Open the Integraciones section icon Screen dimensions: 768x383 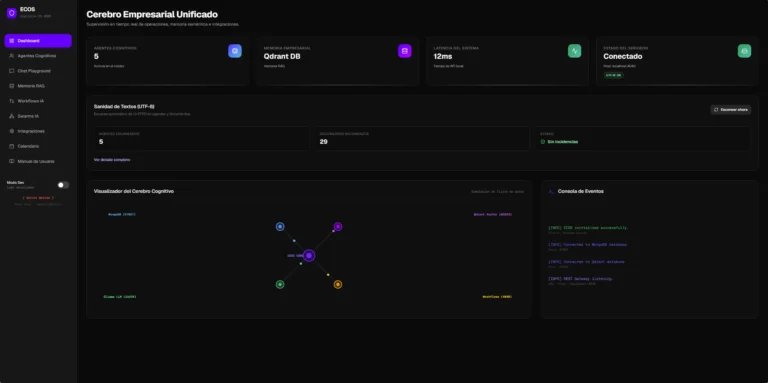[12, 131]
